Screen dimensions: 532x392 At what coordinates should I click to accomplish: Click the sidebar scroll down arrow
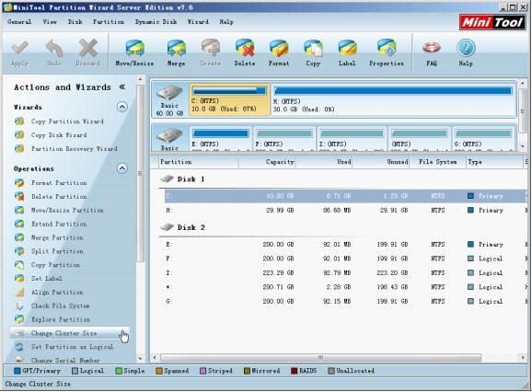click(x=140, y=359)
